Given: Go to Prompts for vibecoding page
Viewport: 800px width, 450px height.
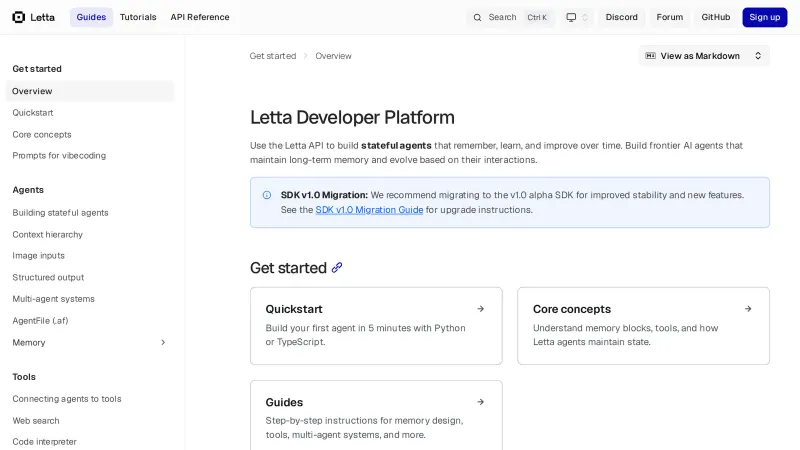Looking at the screenshot, I should coord(59,155).
